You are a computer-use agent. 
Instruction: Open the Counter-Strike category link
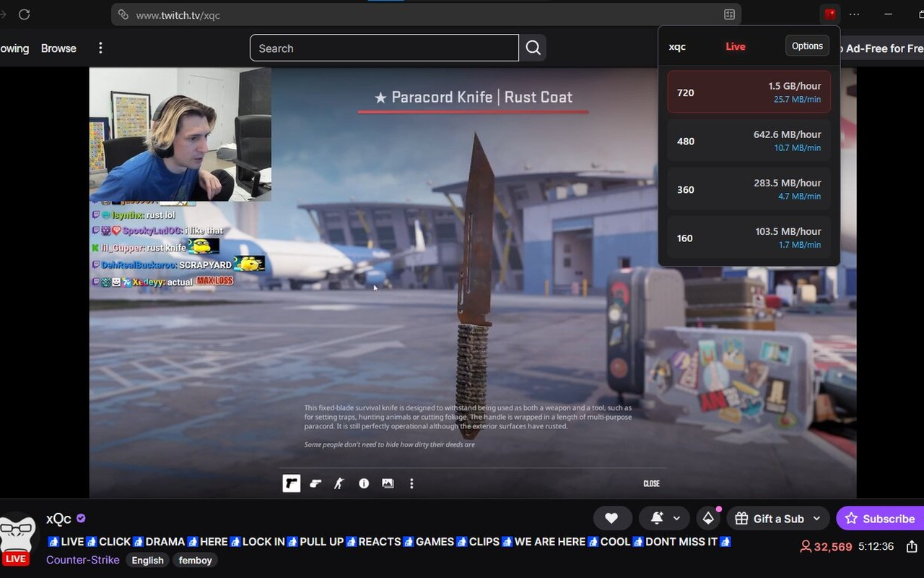pos(83,560)
